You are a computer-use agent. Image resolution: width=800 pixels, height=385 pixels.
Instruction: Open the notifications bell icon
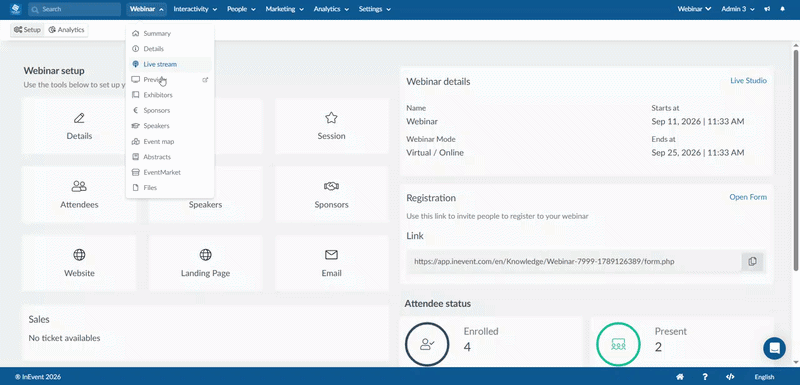click(783, 9)
